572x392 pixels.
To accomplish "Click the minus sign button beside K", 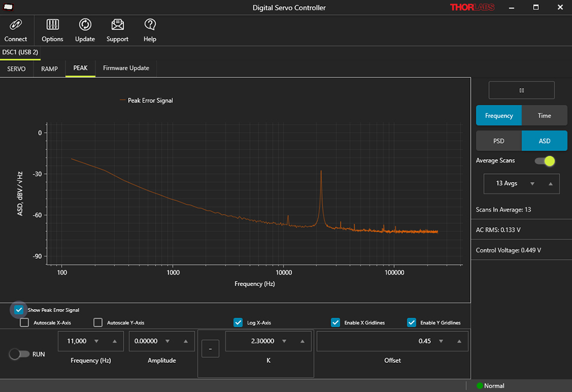I will tap(210, 348).
